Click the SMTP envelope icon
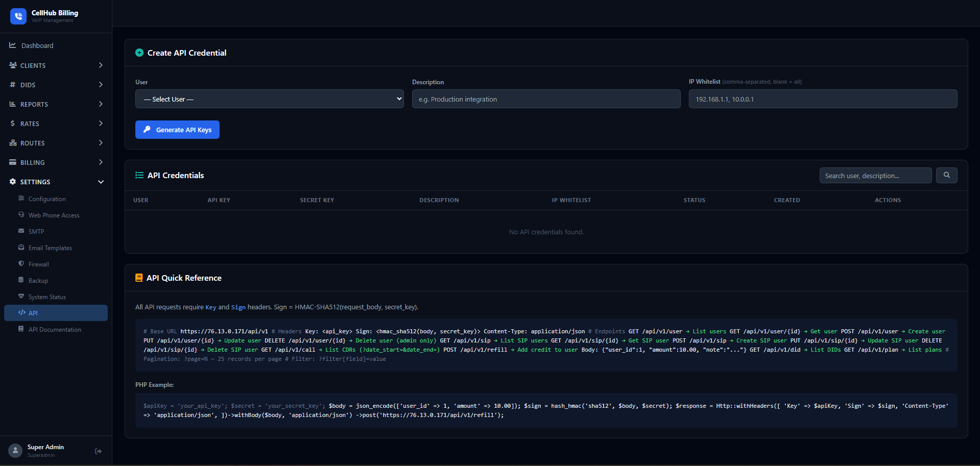This screenshot has width=980, height=466. [21, 231]
